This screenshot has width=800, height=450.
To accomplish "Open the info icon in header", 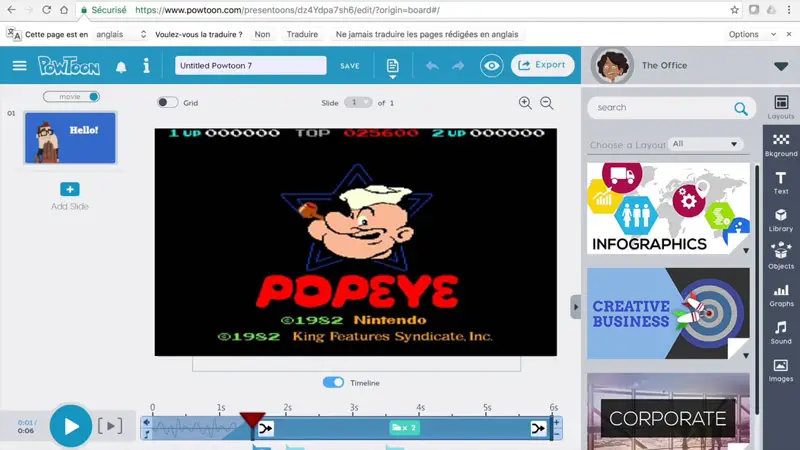I will [146, 66].
